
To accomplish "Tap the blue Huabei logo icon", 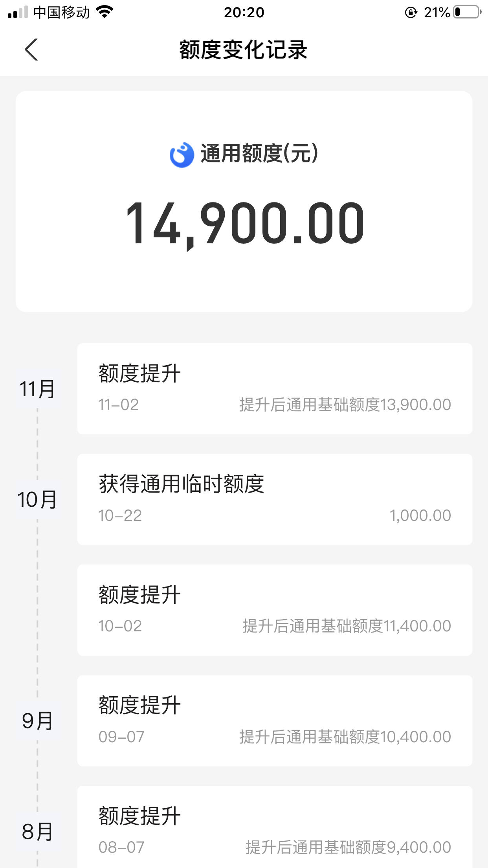I will (182, 155).
